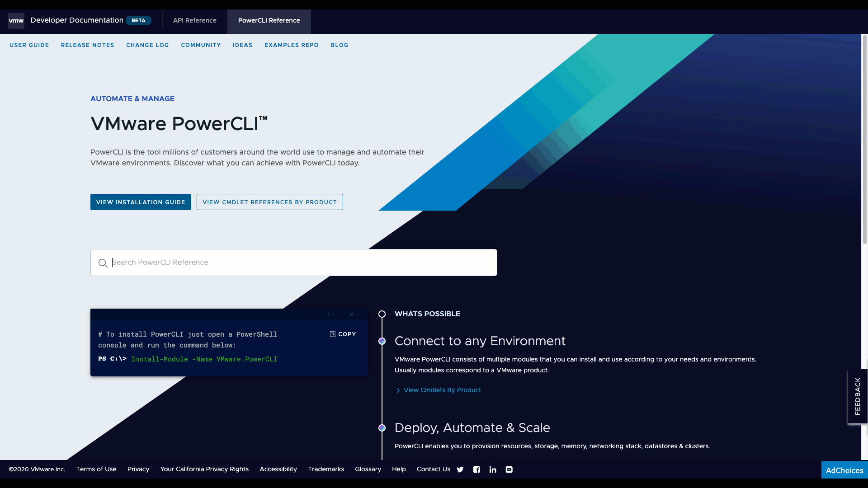868x488 pixels.
Task: Select the Connect to any Environment timeline dot
Action: (382, 341)
